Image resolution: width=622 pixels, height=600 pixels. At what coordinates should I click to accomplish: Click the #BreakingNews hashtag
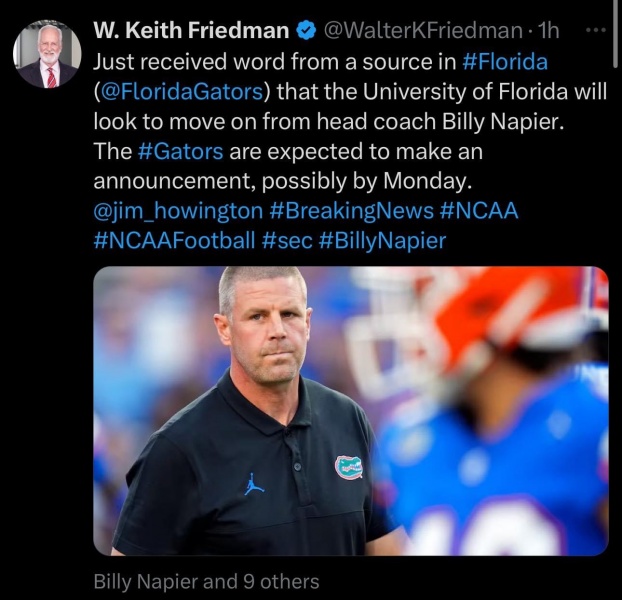350,214
